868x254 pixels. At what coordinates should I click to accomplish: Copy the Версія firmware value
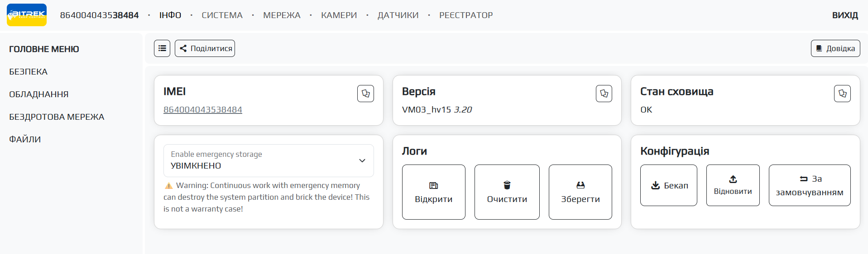pos(604,94)
